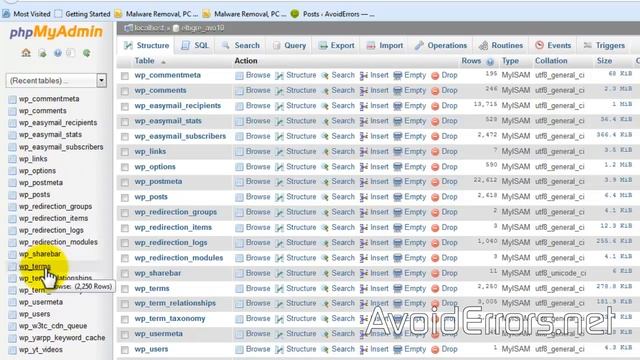Image resolution: width=640 pixels, height=360 pixels.
Task: Open the Import tab
Action: (385, 46)
